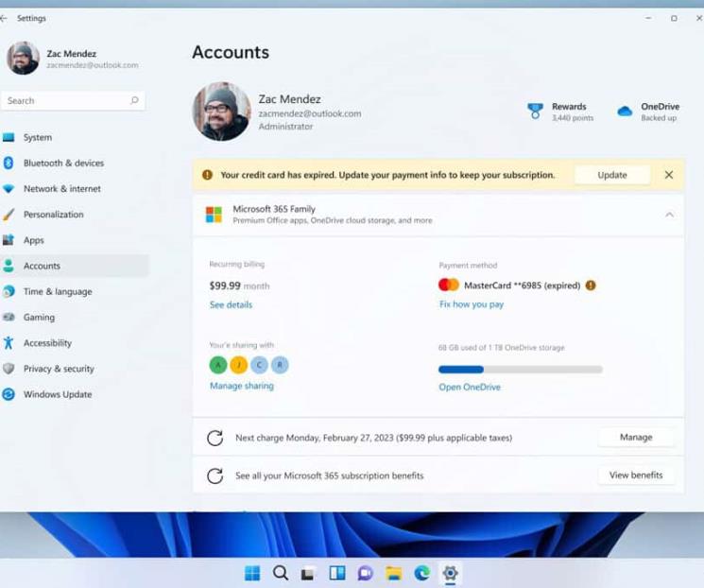Click the blue C sharing avatar
This screenshot has width=704, height=588.
click(x=259, y=365)
